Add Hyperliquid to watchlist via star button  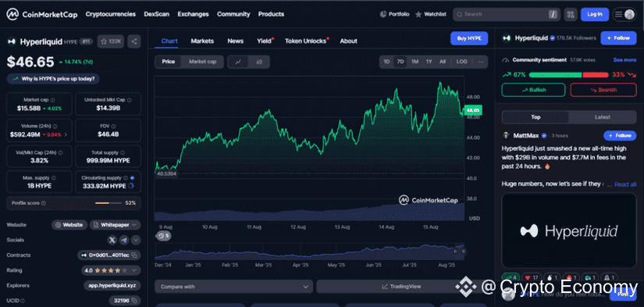pyautogui.click(x=111, y=41)
